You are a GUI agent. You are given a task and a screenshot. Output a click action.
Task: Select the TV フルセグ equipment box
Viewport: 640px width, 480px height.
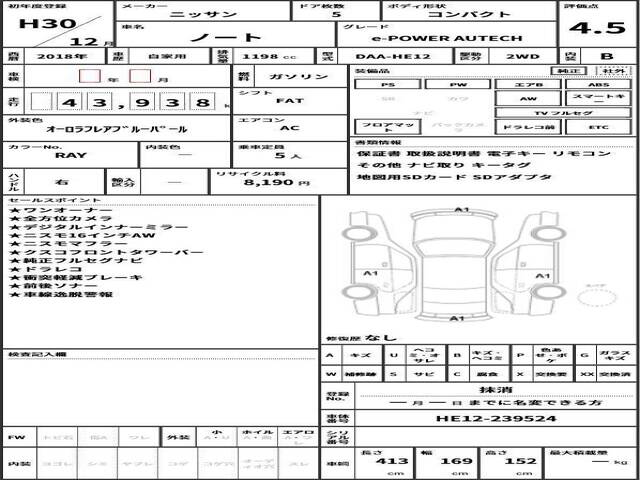(563, 113)
